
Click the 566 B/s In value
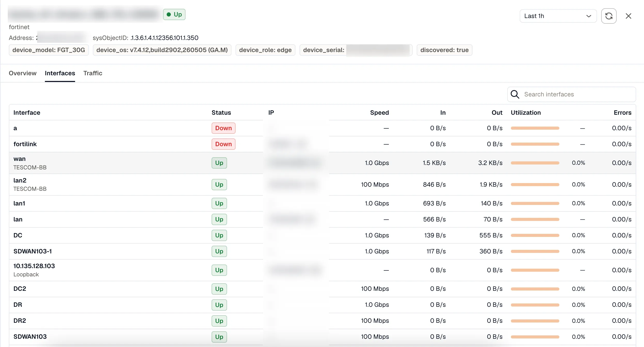(x=434, y=219)
